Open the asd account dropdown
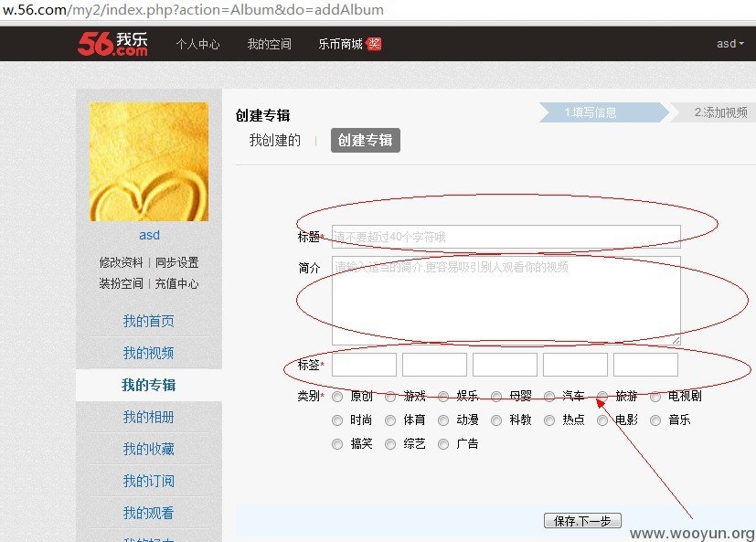 click(x=730, y=44)
